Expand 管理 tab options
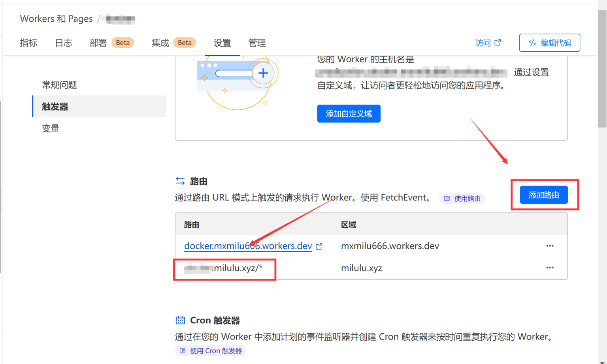The width and height of the screenshot is (607, 364). (257, 43)
